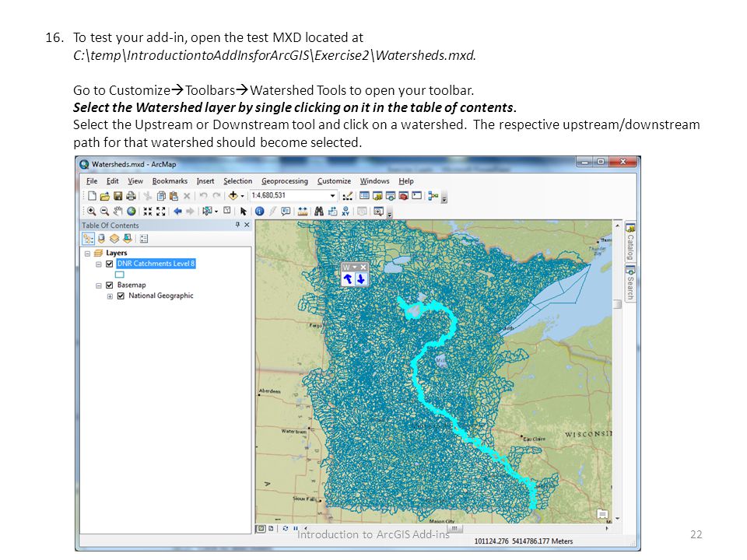
Task: Open the Search side tab
Action: (630, 283)
